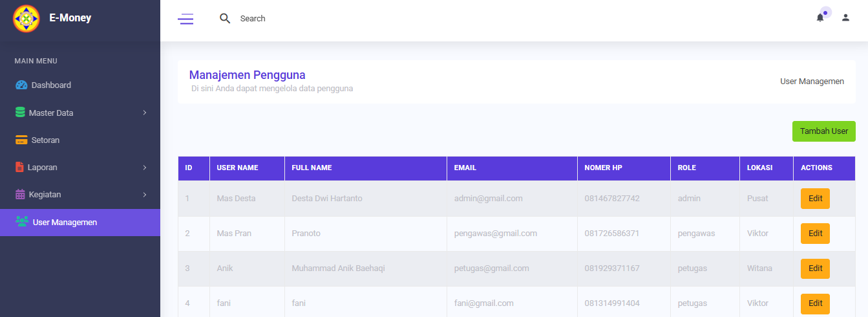The width and height of the screenshot is (868, 317).
Task: Open the Dashboard menu item
Action: click(x=51, y=85)
